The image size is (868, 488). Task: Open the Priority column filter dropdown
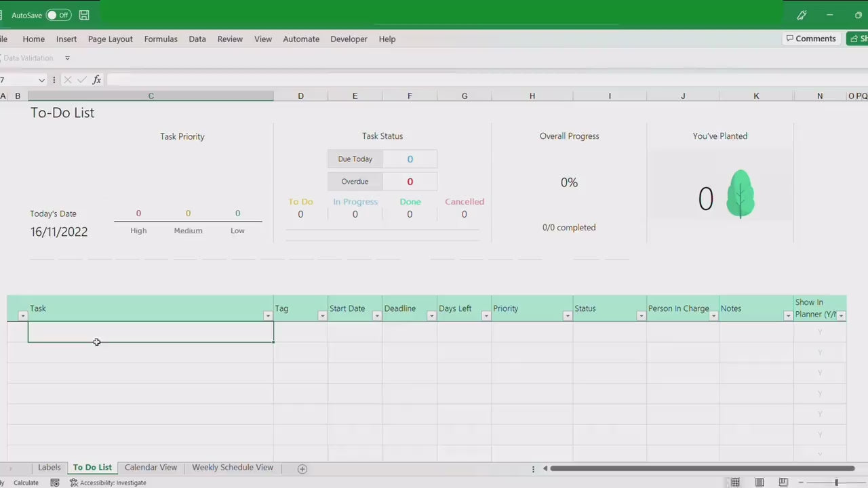pos(567,316)
